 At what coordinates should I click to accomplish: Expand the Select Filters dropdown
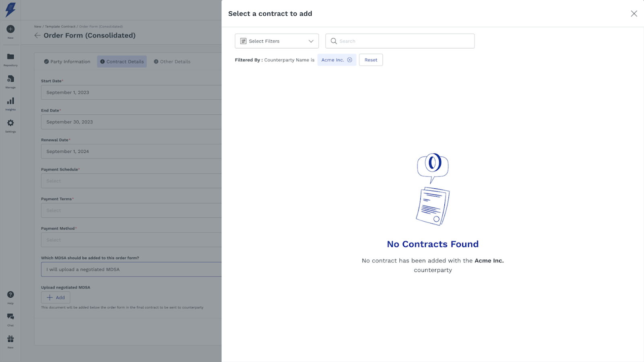277,41
